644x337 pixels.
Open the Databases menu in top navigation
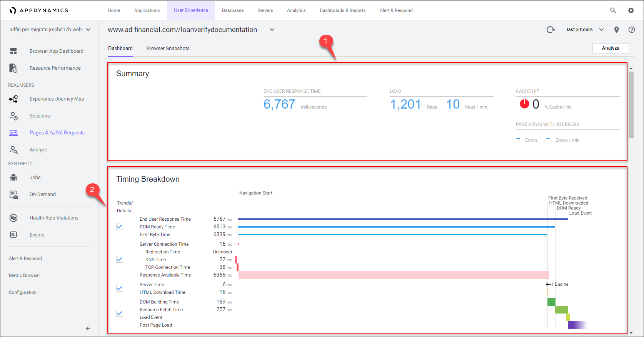(x=233, y=10)
